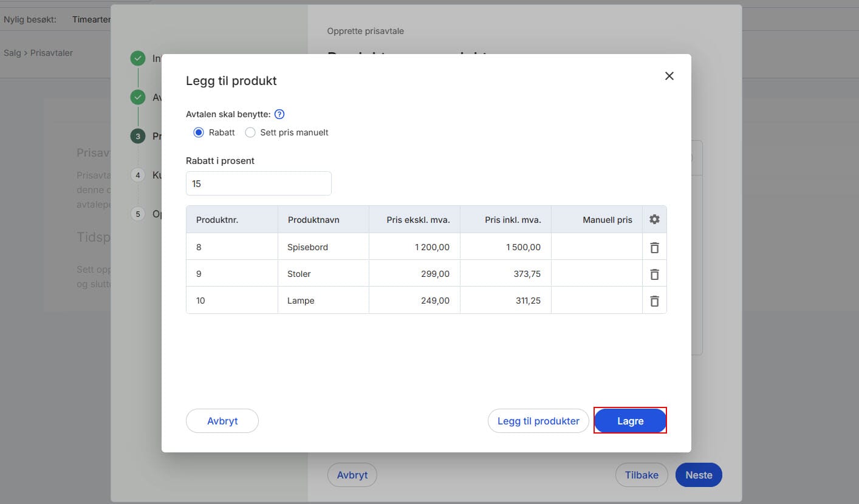This screenshot has height=504, width=859.
Task: Delete the Lampe product row
Action: [654, 301]
